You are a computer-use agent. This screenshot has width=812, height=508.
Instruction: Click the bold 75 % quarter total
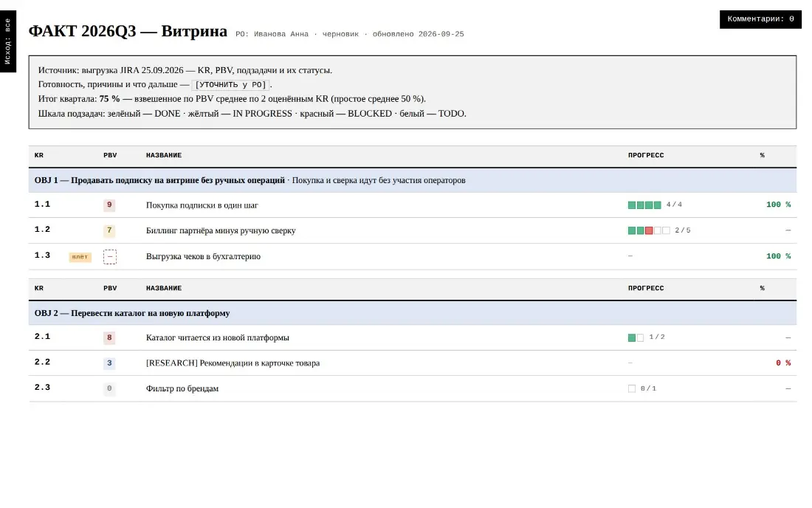pyautogui.click(x=109, y=99)
